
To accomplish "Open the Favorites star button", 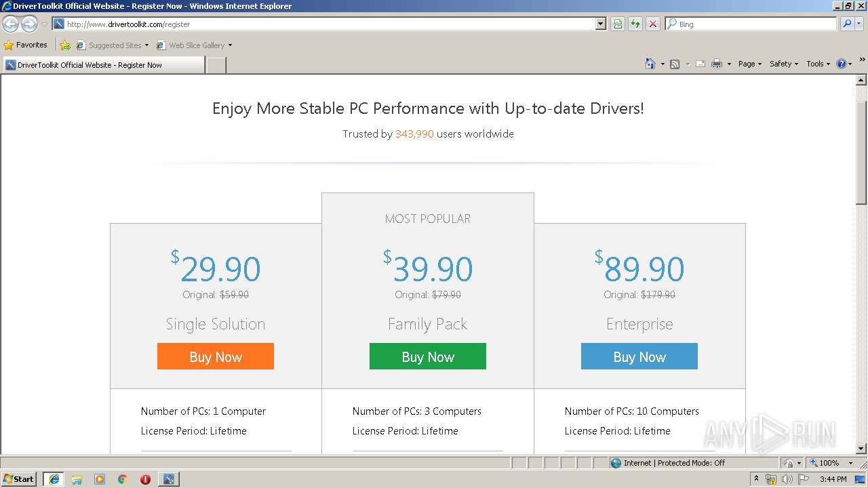I will point(26,45).
